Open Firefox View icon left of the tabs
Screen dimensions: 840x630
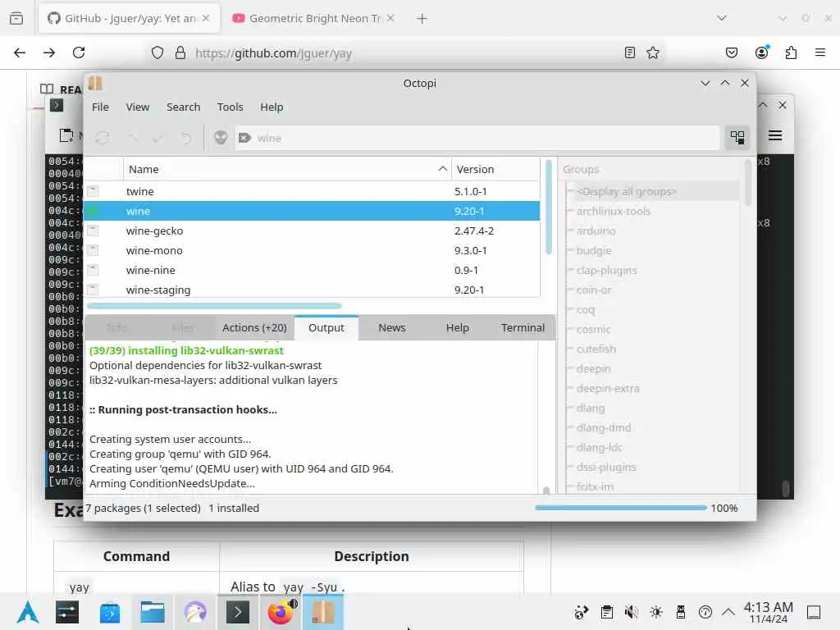coord(16,18)
